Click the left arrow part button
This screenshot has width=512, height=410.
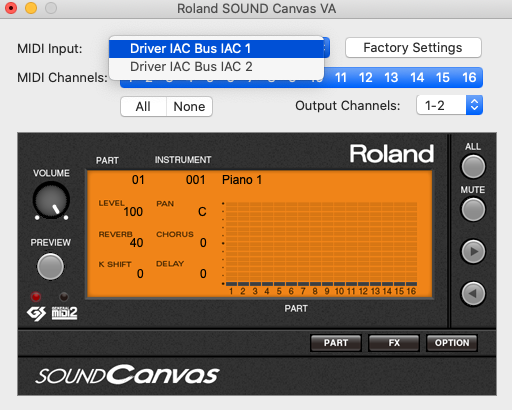(473, 294)
